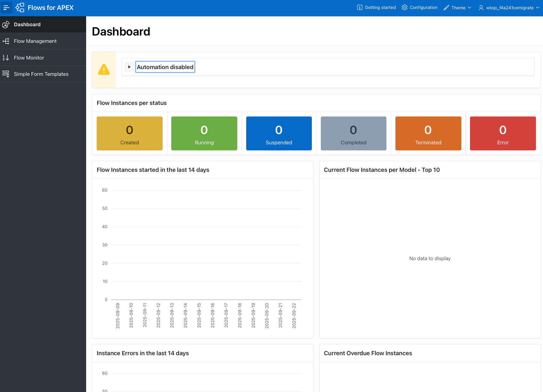Click Current Overdue Flow Instances heading
Screen dimensions: 543x392
368,353
